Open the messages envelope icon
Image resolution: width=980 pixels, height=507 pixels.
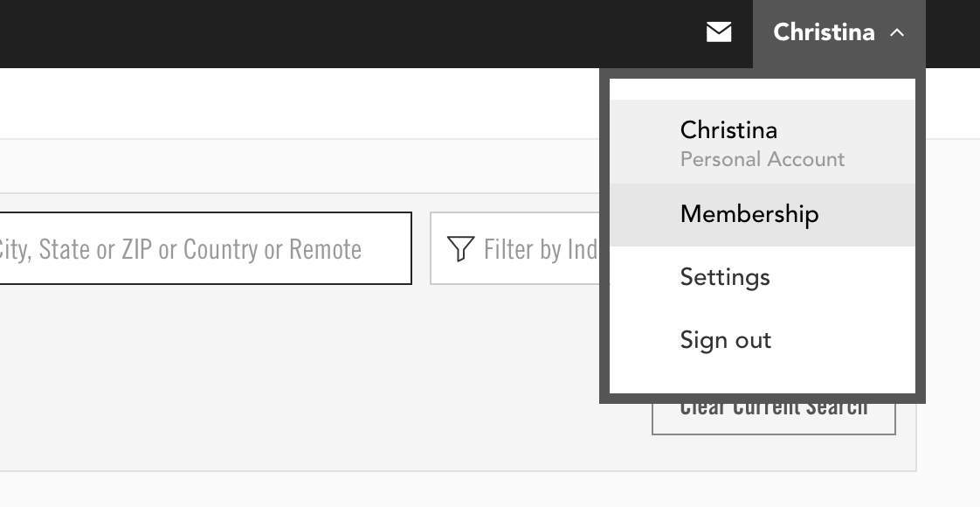[719, 32]
